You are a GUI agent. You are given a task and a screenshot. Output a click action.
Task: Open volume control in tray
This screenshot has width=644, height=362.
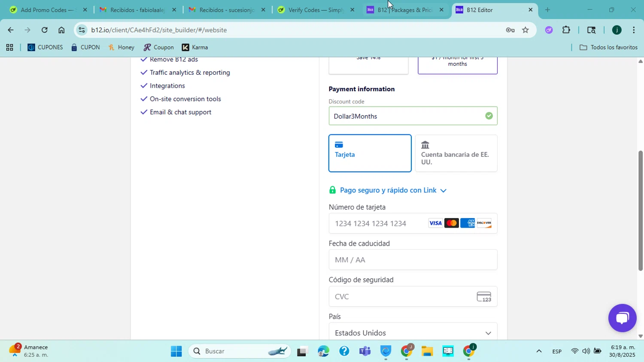586,351
